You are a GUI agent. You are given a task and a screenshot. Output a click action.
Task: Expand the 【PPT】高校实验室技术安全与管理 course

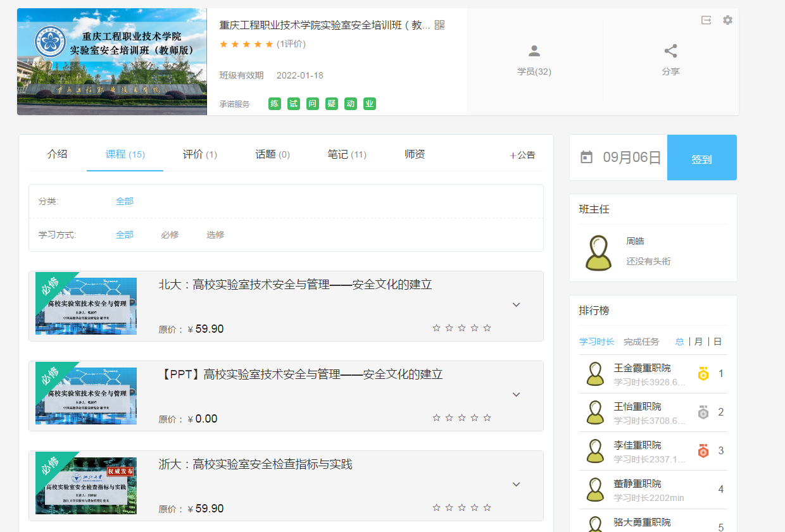coord(516,395)
